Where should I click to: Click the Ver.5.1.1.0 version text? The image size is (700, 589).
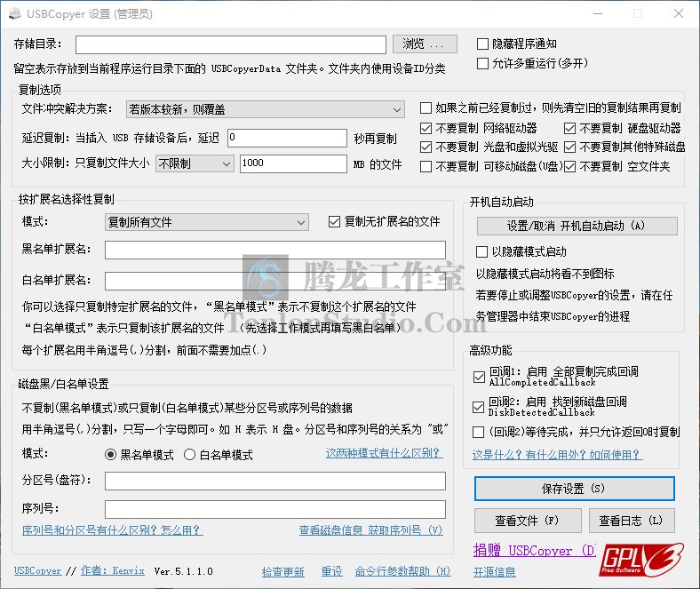tap(184, 571)
